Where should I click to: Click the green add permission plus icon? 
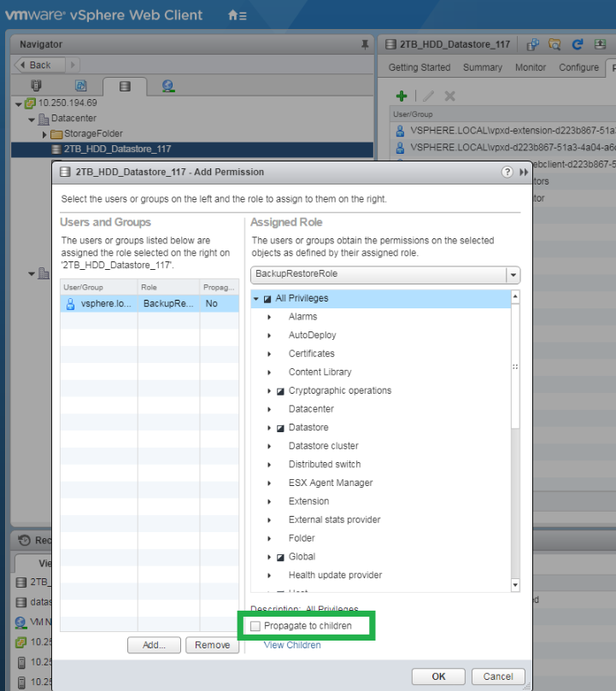click(401, 97)
